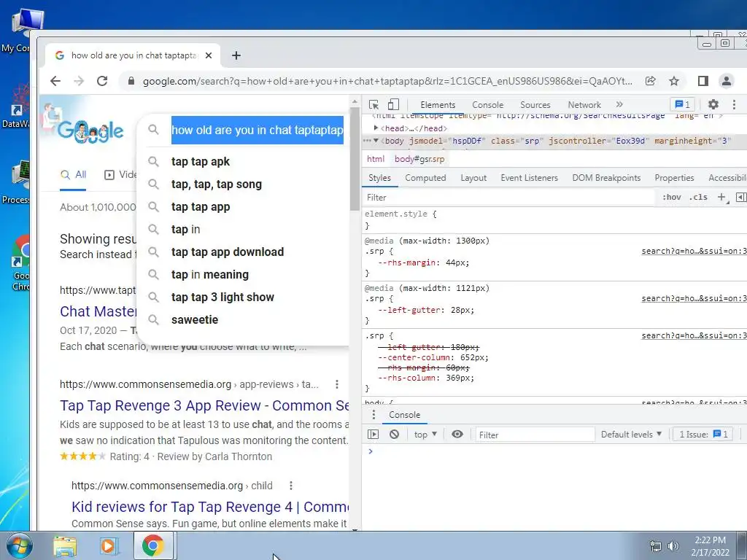The height and width of the screenshot is (560, 747).
Task: Bookmark this page with the star icon
Action: point(673,81)
